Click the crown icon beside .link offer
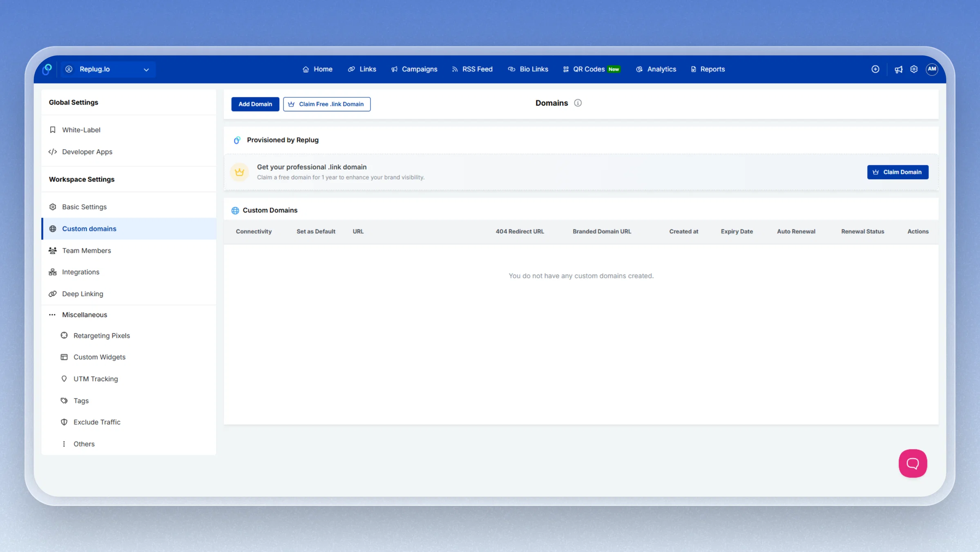Viewport: 980px width, 552px height. pyautogui.click(x=239, y=172)
